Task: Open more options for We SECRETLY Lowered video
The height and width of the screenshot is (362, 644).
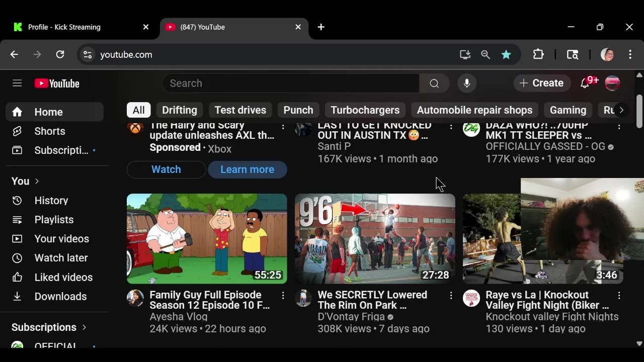Action: coord(451,296)
